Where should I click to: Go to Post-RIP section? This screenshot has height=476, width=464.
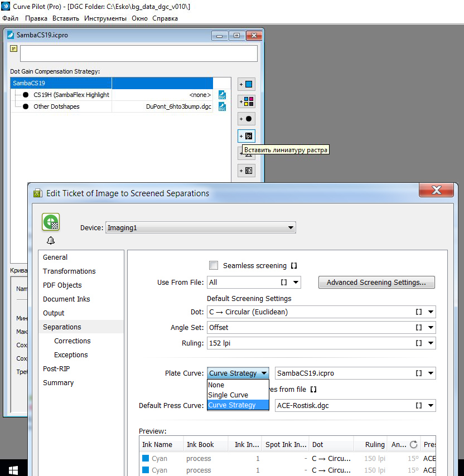click(x=81, y=369)
